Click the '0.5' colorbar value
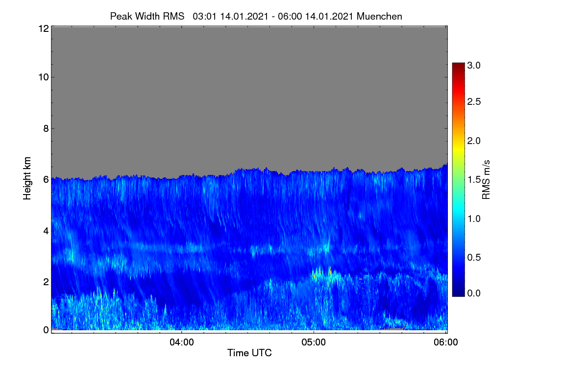Image resolution: width=588 pixels, height=392 pixels. (x=474, y=258)
